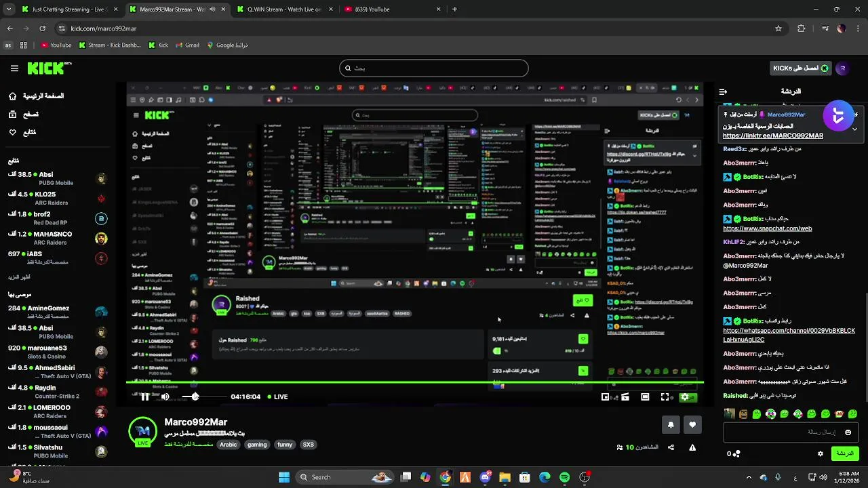Open Absi PUBG Mobile channel in following list
868x488 pixels.
(58, 178)
